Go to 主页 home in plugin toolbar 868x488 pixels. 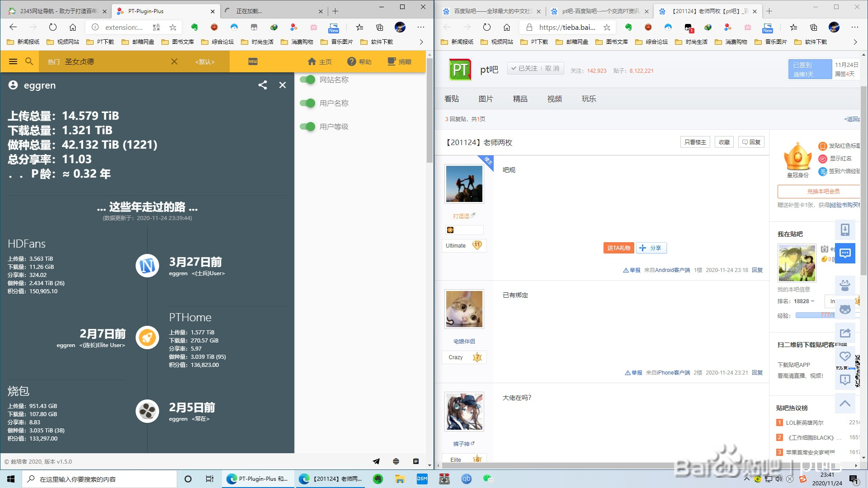[320, 61]
